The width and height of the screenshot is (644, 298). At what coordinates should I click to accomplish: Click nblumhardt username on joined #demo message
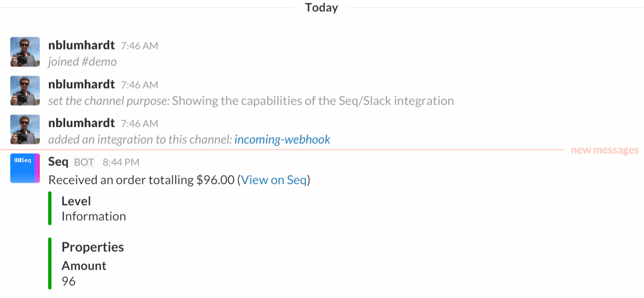(x=81, y=45)
